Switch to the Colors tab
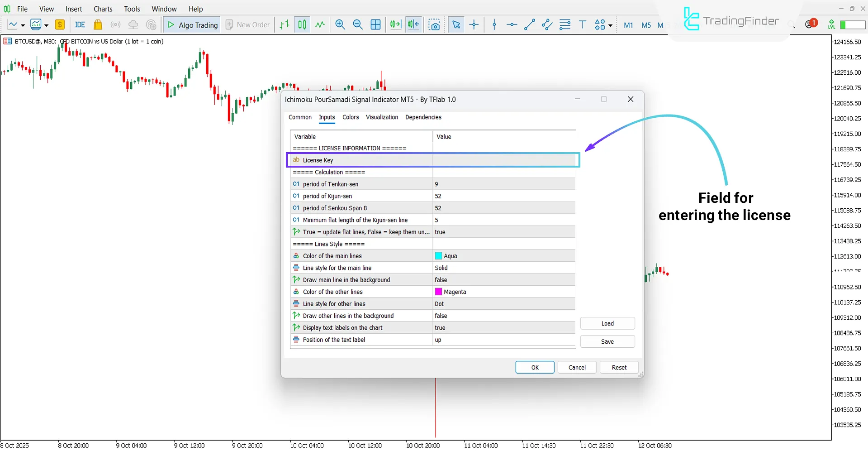 [351, 117]
